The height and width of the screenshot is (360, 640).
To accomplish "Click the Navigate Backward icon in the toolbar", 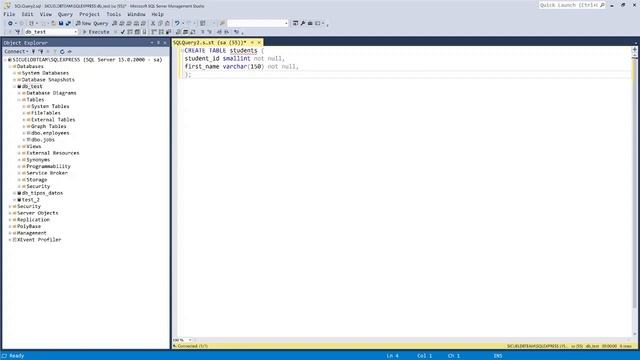I will pyautogui.click(x=10, y=23).
